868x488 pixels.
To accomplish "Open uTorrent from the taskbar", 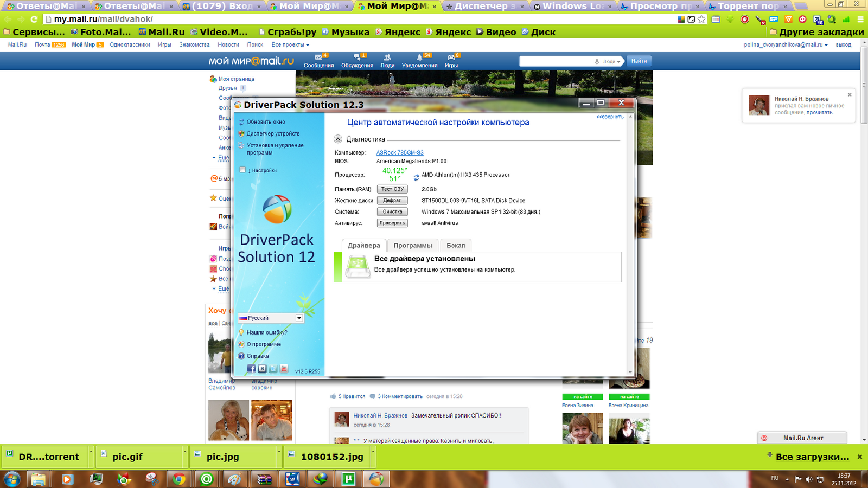I will click(x=348, y=479).
